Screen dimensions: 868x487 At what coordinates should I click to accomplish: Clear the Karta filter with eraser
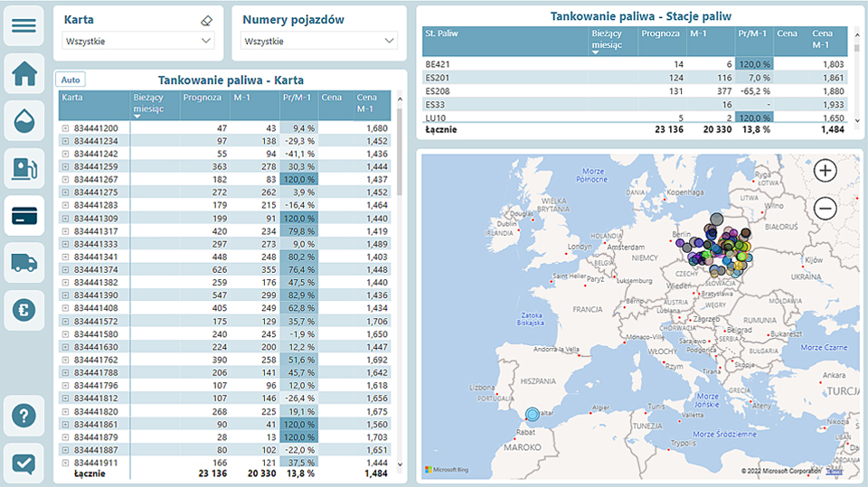click(x=205, y=20)
